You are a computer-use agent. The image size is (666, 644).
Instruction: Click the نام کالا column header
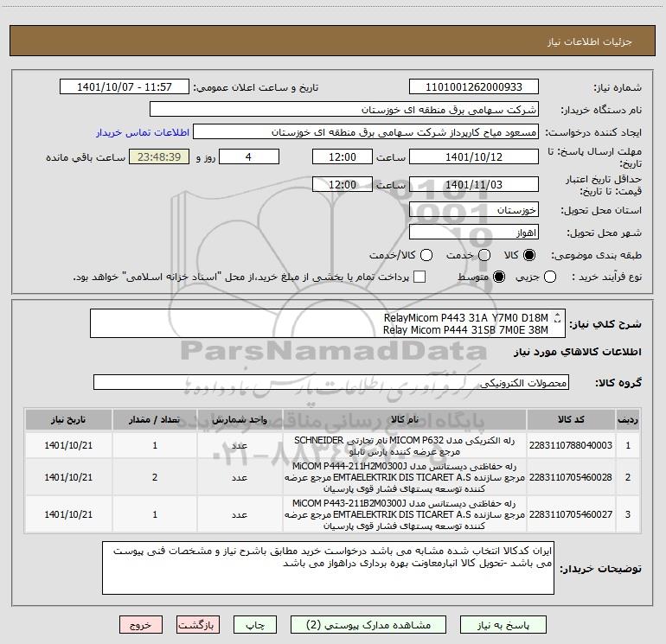(405, 419)
